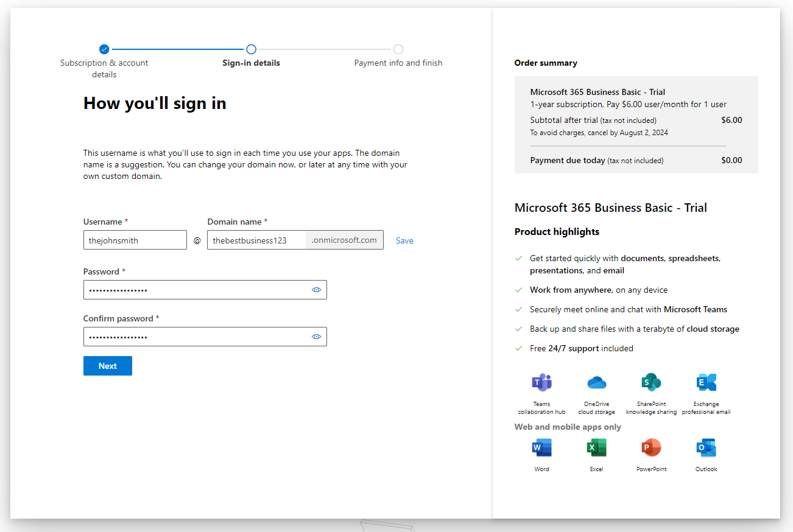The width and height of the screenshot is (793, 532).
Task: Focus the Password input field
Action: pos(205,290)
